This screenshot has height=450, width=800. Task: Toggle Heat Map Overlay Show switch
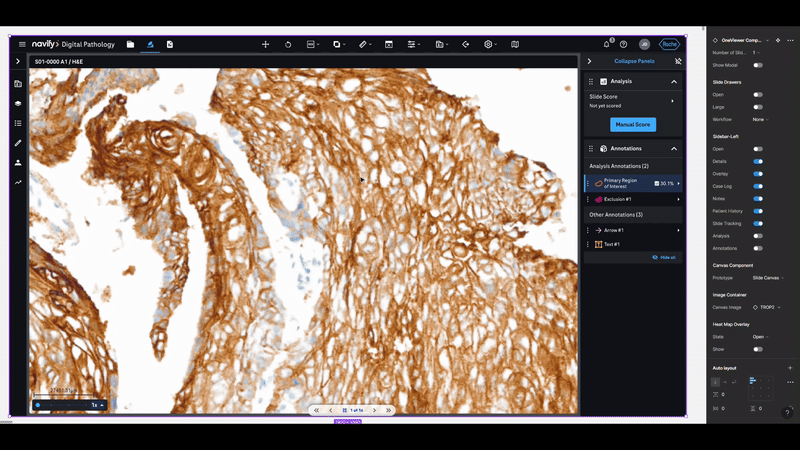click(x=758, y=349)
